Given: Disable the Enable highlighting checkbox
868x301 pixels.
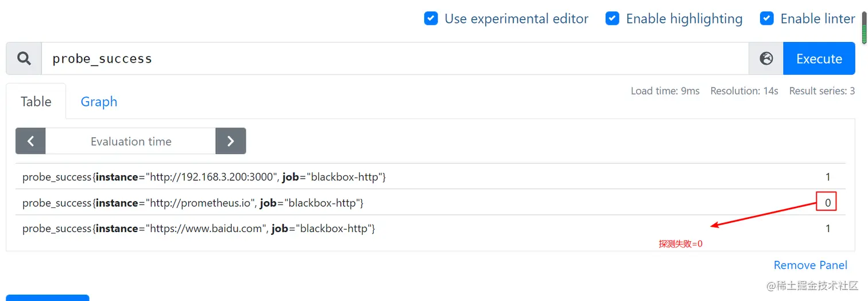Looking at the screenshot, I should pyautogui.click(x=613, y=19).
